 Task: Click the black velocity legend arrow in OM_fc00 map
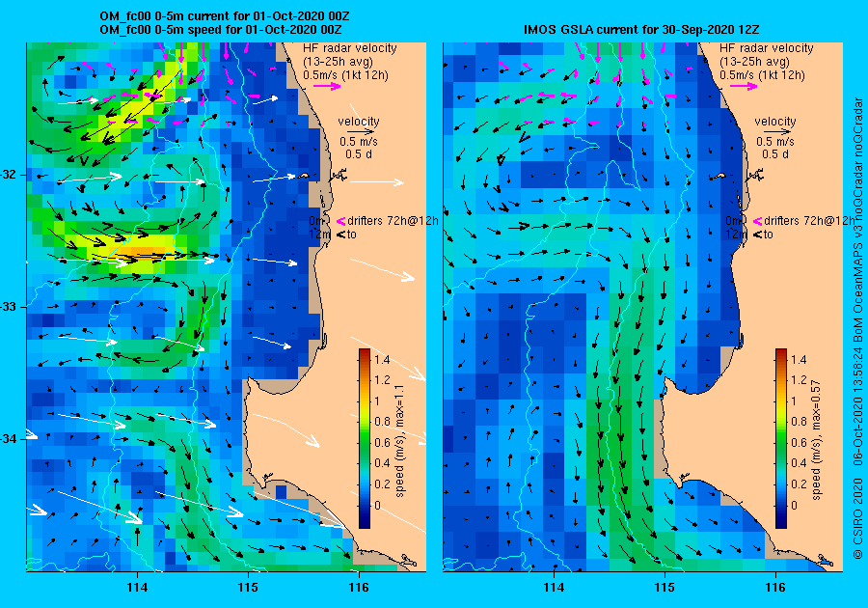(359, 132)
